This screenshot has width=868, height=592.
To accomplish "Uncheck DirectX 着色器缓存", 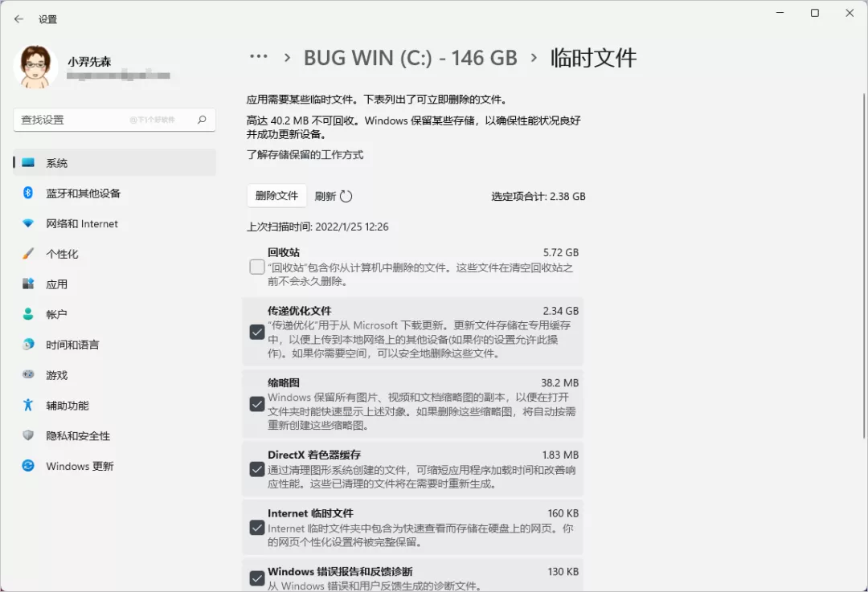I will (x=257, y=468).
